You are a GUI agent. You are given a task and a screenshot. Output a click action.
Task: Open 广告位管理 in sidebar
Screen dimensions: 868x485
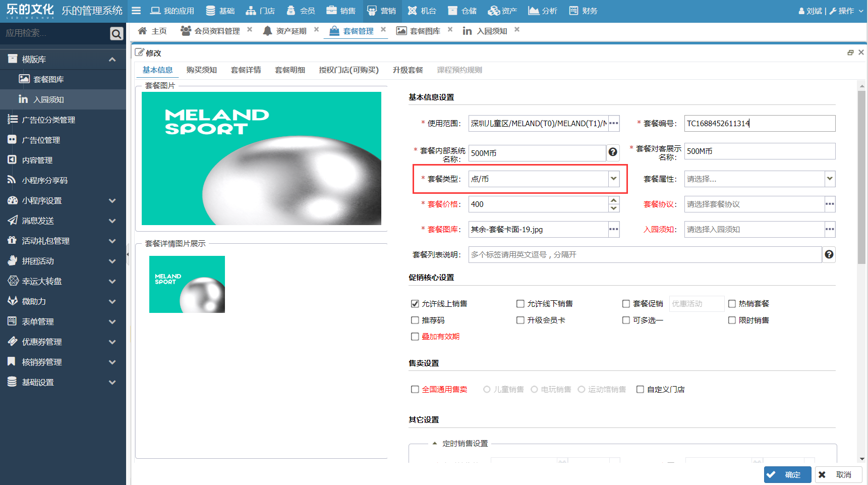[x=63, y=140]
